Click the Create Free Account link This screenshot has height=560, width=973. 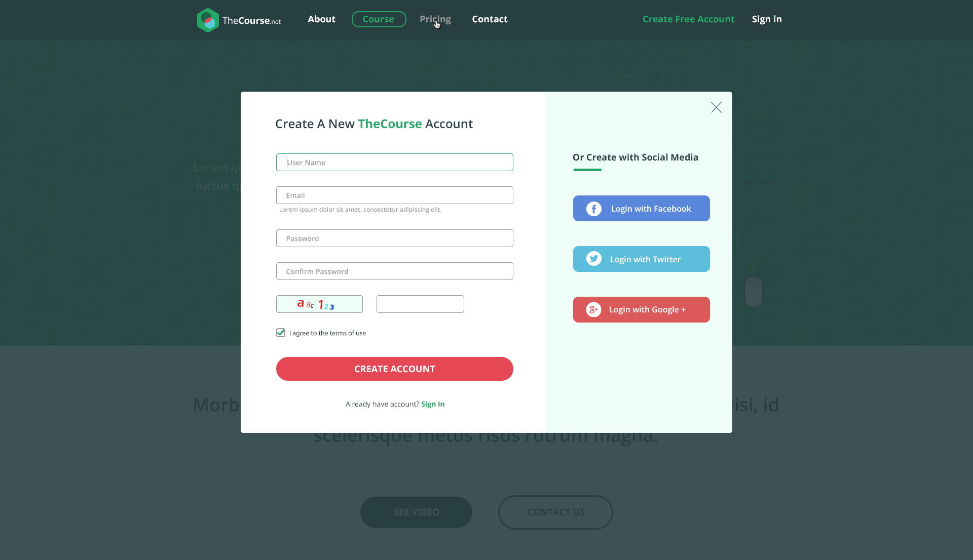688,19
